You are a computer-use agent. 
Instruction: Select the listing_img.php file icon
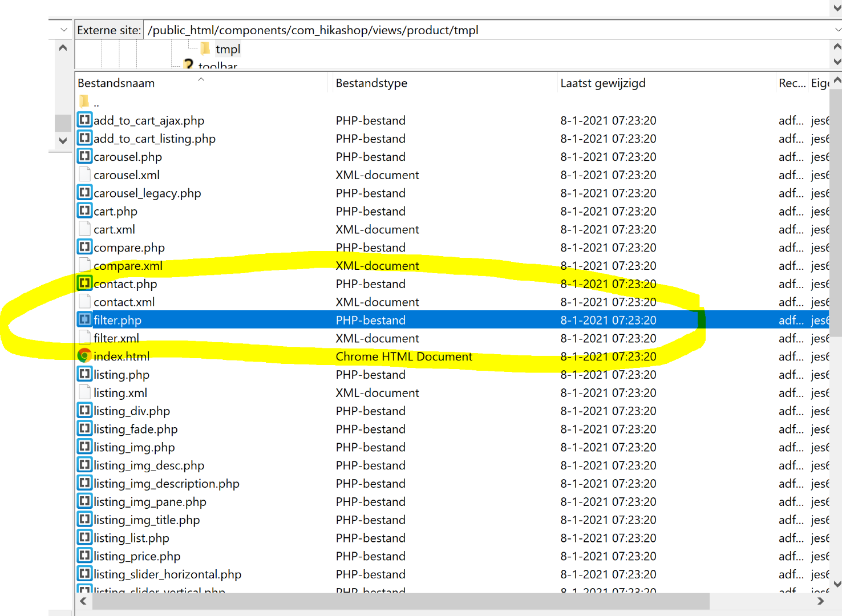point(84,447)
